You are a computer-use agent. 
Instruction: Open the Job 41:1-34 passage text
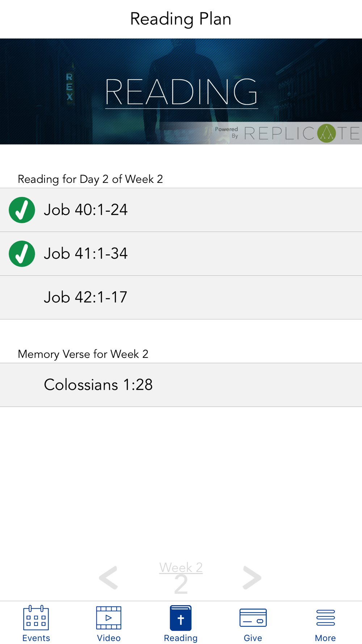[86, 254]
